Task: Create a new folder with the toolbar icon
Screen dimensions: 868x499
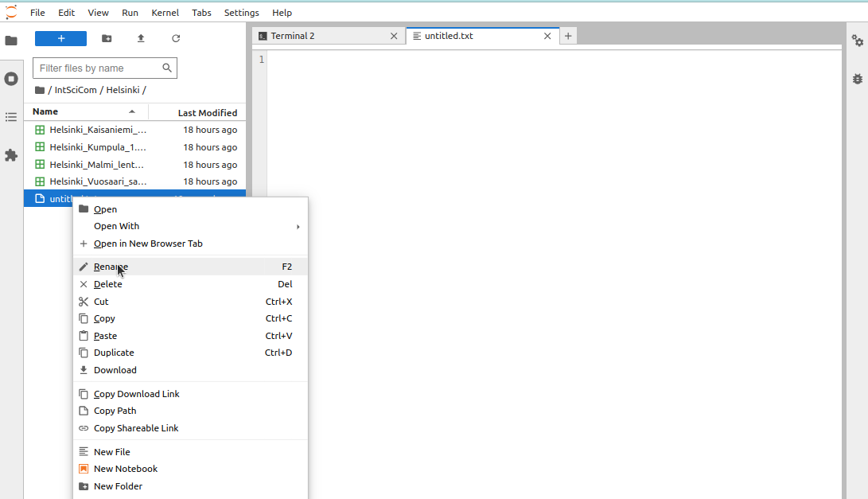Action: [x=107, y=38]
